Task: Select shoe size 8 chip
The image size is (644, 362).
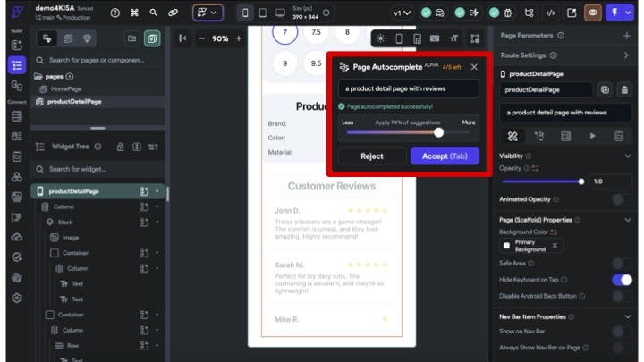Action: click(x=347, y=32)
